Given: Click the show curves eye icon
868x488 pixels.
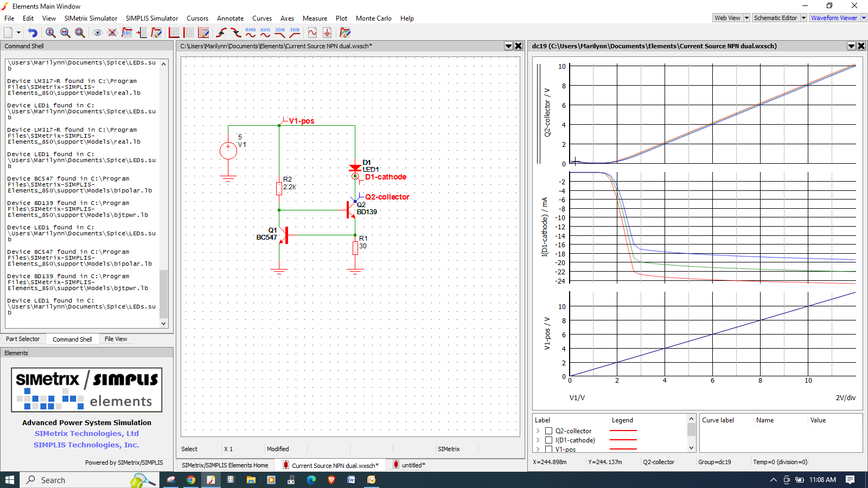Looking at the screenshot, I should 98,33.
